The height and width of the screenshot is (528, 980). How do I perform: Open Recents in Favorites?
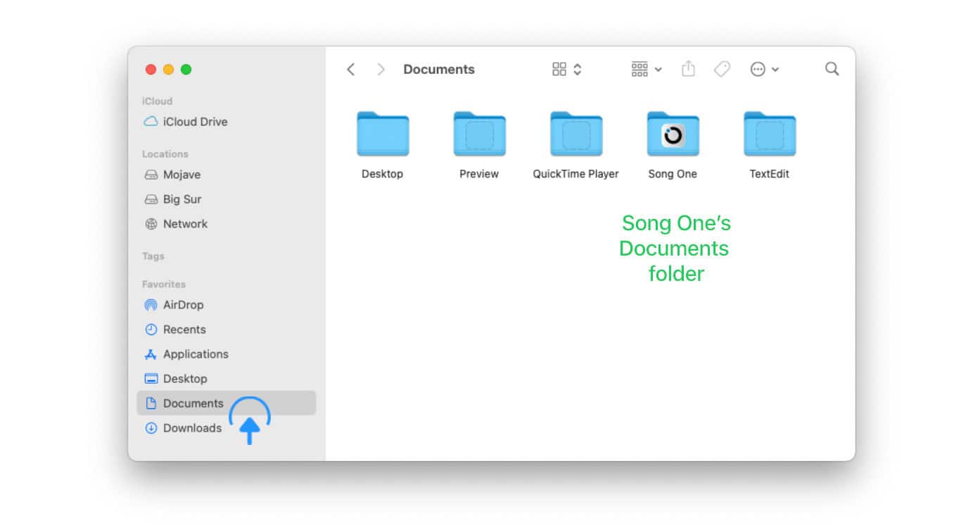(x=184, y=329)
